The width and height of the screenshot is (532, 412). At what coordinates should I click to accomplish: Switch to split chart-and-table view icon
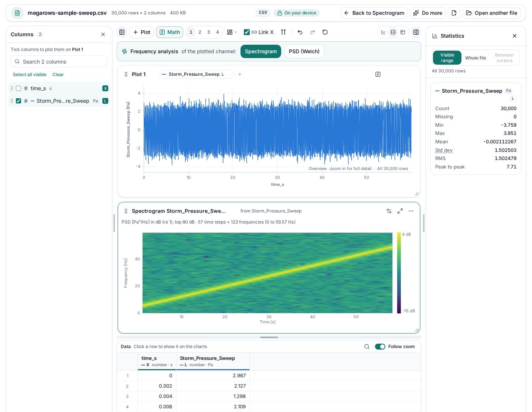[393, 32]
